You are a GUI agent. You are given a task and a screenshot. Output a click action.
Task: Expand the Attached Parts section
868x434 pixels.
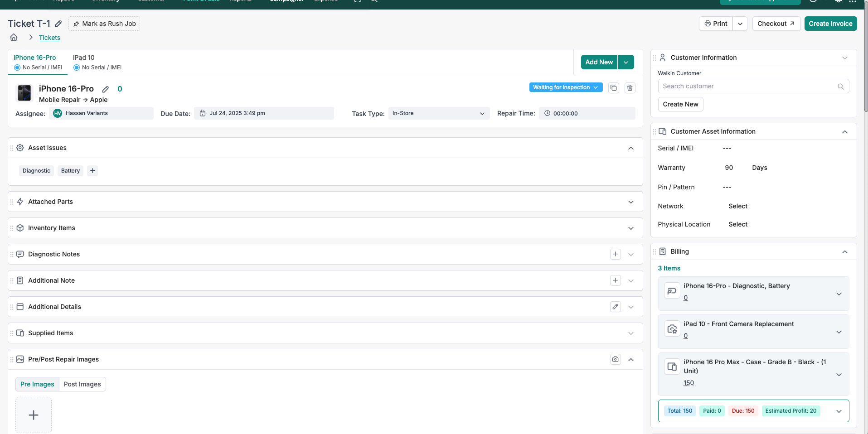pos(630,202)
